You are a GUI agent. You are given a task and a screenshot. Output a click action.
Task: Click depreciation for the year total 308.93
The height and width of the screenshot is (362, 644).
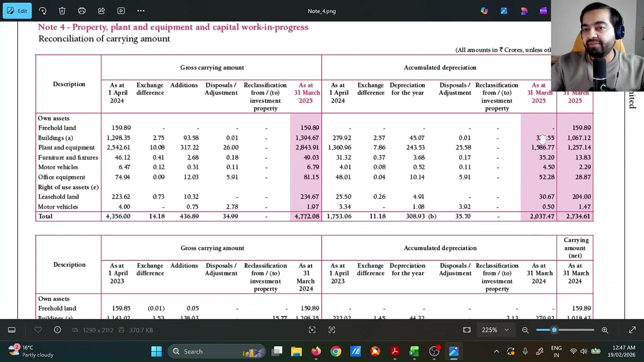(x=415, y=216)
